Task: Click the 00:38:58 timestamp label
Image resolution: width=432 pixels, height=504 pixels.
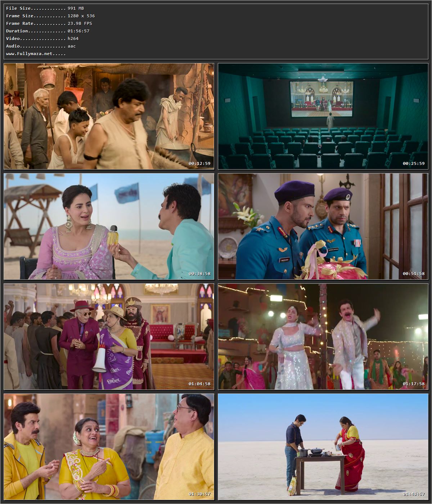Action: pos(199,274)
